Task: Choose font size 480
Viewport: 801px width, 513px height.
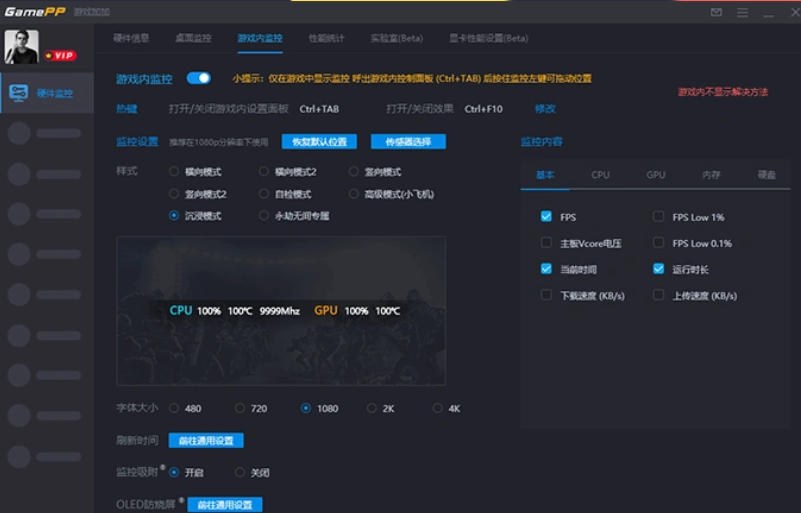Action: [174, 408]
